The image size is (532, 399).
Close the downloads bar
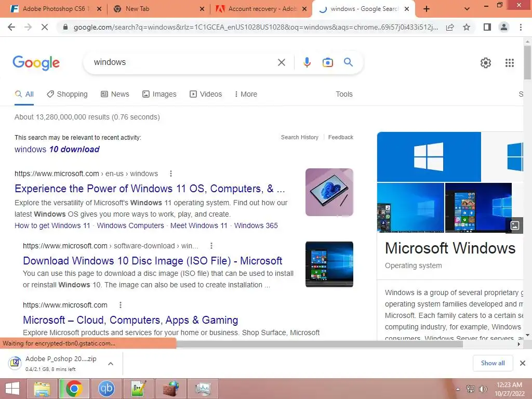(x=523, y=363)
